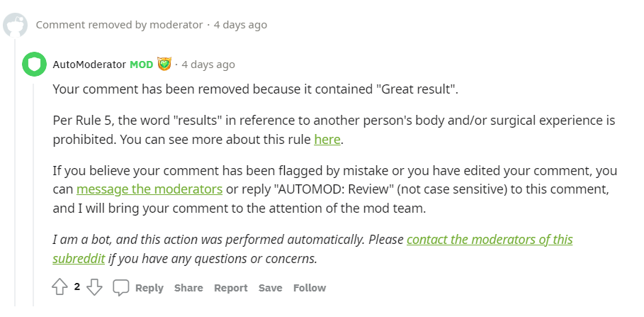Open the AutoModerator user profile
The height and width of the screenshot is (317, 644).
pos(89,65)
